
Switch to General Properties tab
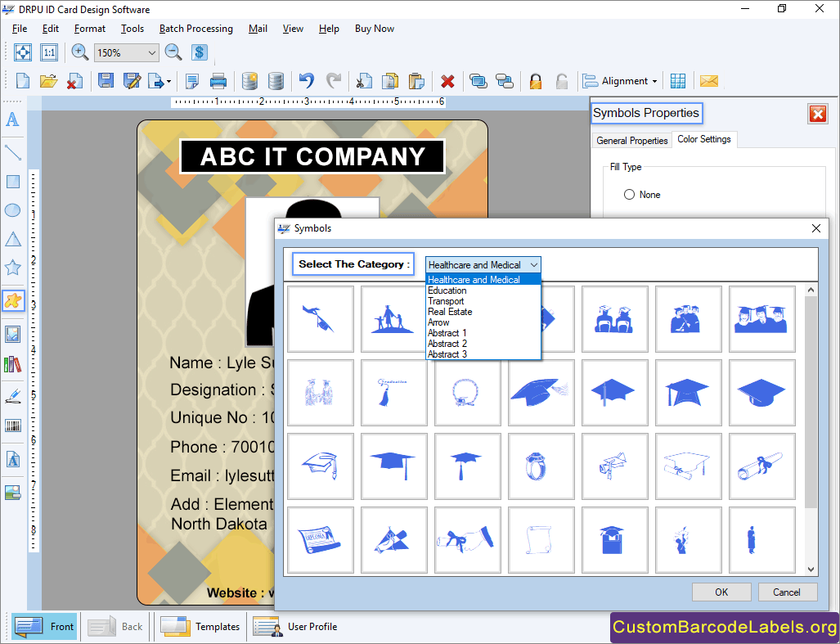point(631,141)
